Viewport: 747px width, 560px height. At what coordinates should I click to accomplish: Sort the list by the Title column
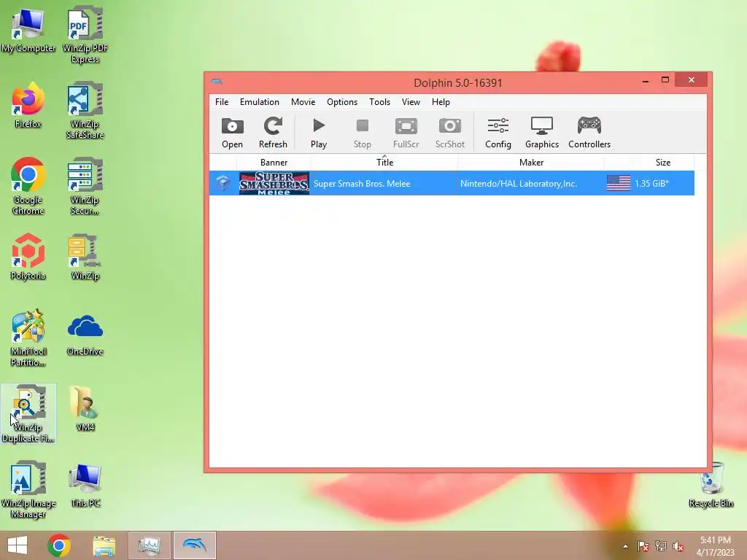[x=384, y=163]
